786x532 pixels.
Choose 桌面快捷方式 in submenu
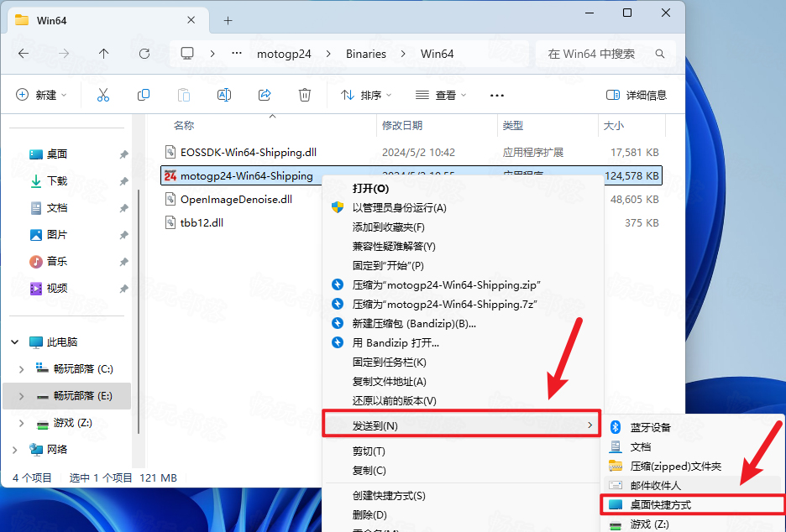[694, 504]
